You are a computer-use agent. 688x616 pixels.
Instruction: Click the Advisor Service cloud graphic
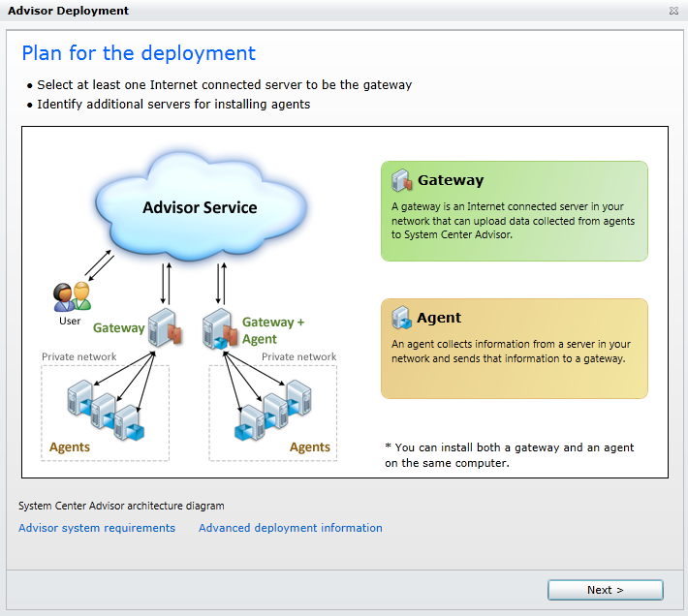tap(201, 205)
